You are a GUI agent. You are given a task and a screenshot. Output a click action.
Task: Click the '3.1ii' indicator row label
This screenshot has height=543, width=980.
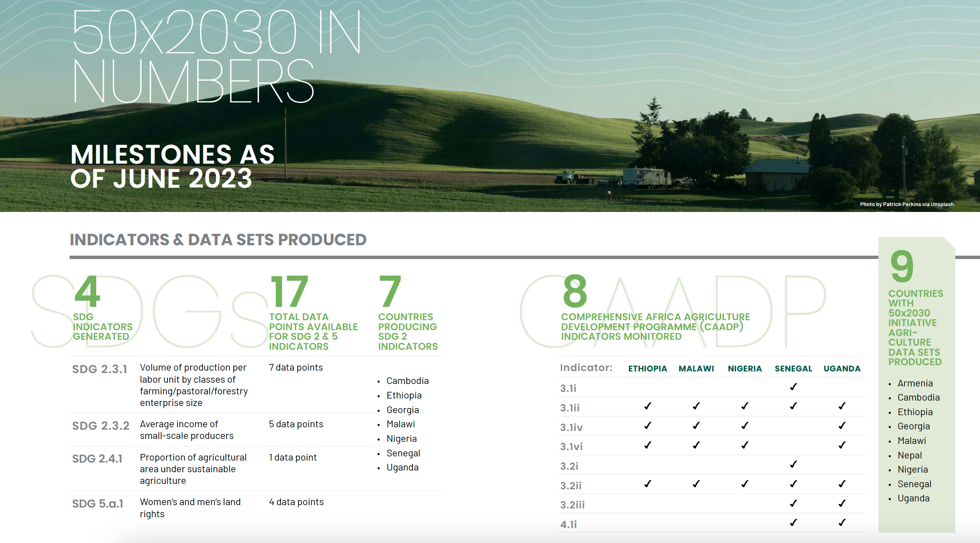570,408
